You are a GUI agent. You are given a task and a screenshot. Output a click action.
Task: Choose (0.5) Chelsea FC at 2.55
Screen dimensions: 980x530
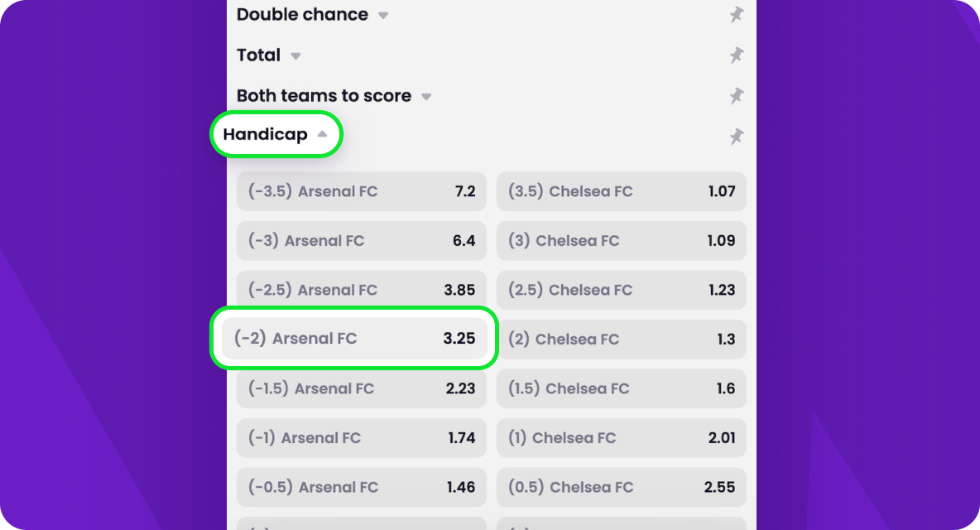(621, 487)
